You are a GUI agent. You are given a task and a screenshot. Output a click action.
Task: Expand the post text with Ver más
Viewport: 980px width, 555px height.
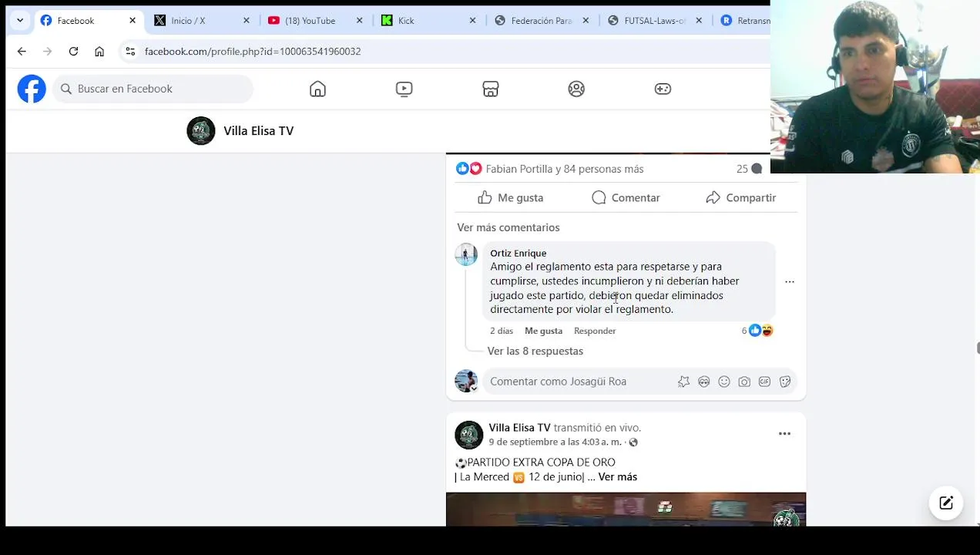click(617, 477)
